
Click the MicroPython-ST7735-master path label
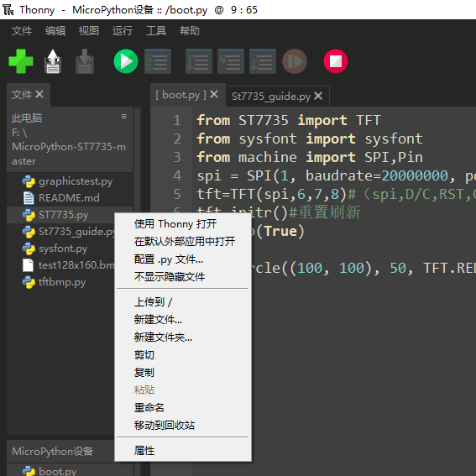point(69,154)
